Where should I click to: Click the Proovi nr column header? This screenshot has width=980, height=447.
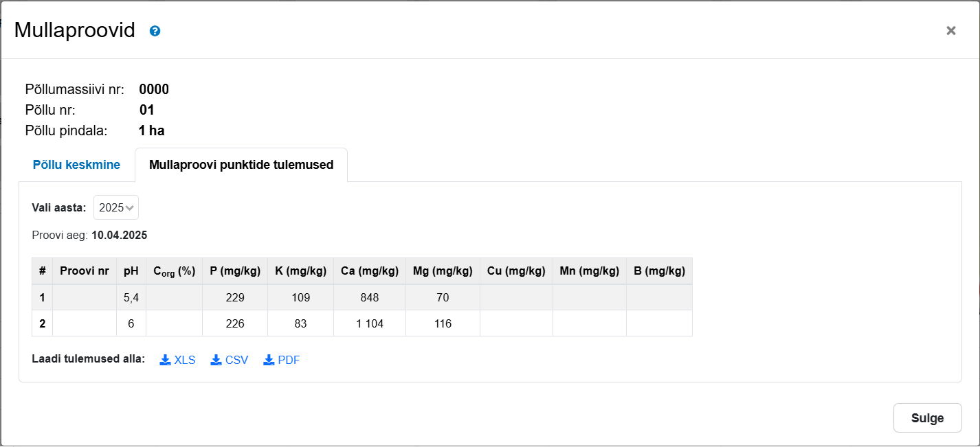point(85,271)
